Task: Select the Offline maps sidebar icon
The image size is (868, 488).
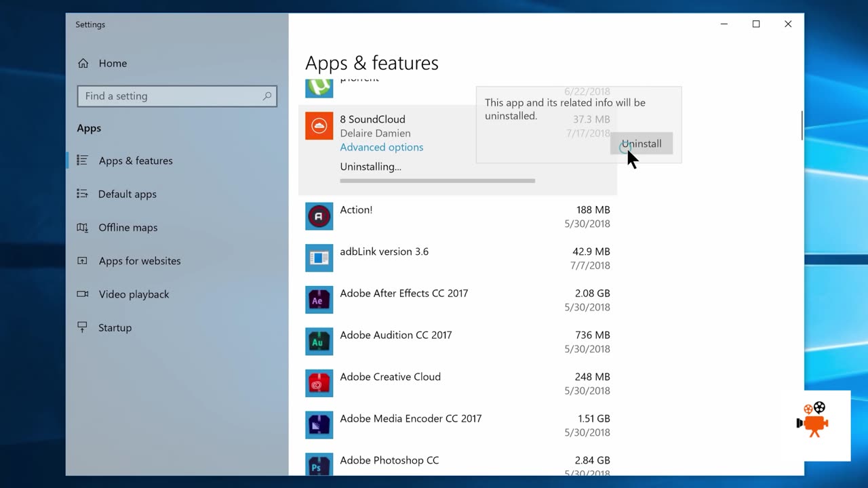Action: pos(83,228)
